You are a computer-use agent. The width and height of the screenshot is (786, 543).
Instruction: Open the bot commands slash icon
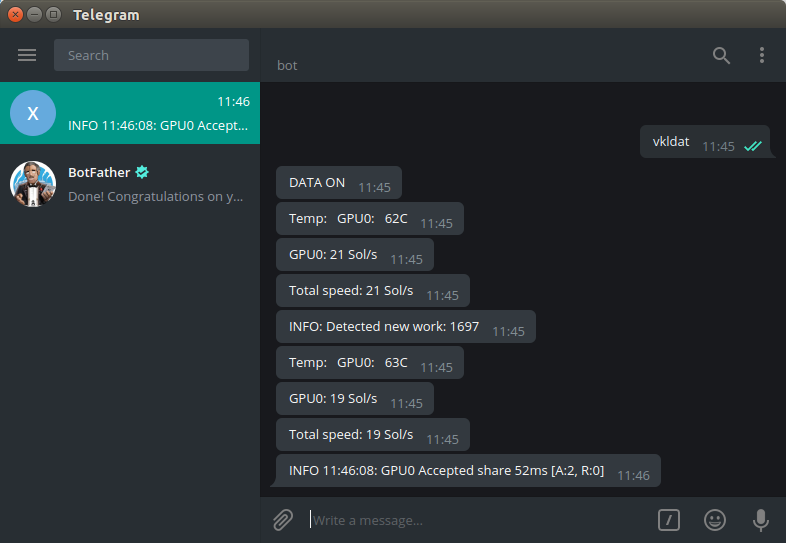[x=669, y=519]
